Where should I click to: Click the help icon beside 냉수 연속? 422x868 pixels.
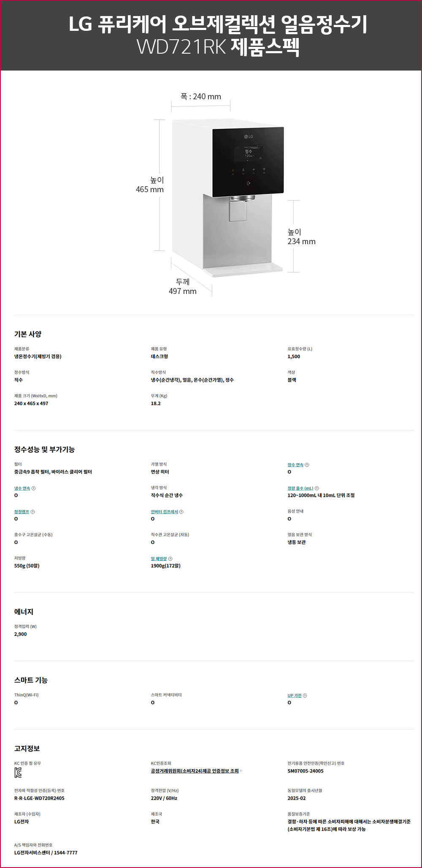pos(34,488)
